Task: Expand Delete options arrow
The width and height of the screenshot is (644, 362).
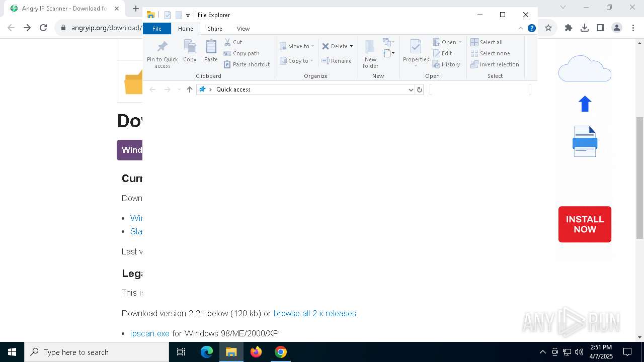Action: (x=351, y=46)
